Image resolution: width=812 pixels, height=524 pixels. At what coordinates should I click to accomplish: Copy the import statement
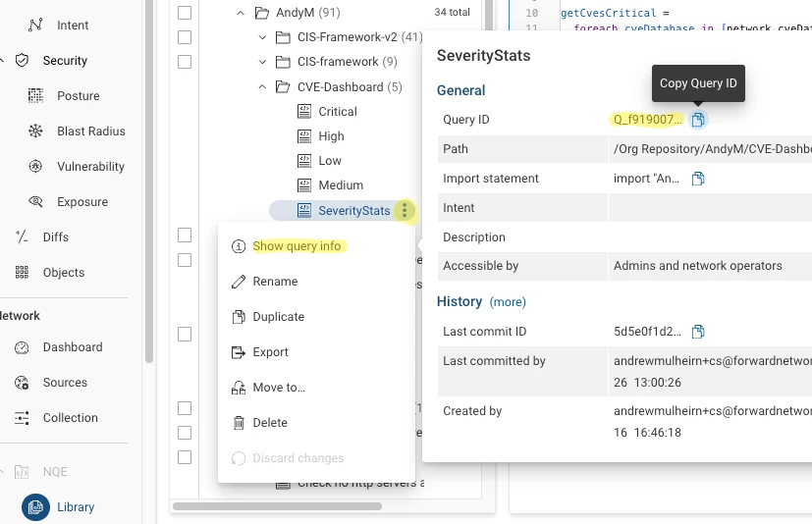698,179
